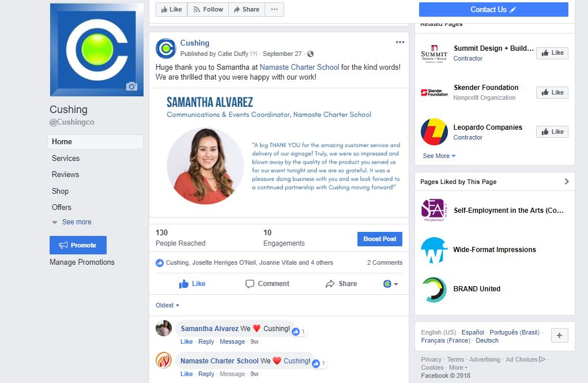Click the Contact Us button

click(x=493, y=9)
